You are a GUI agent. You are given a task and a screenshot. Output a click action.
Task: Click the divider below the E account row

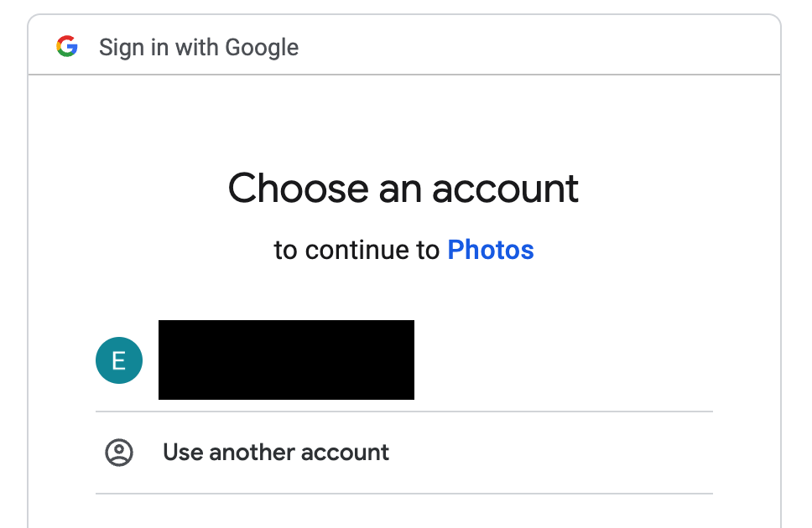(404, 412)
